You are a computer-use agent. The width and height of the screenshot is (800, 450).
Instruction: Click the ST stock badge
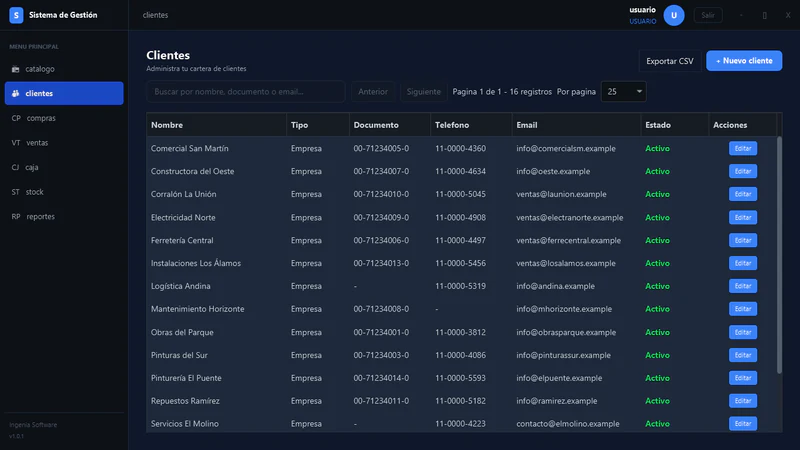pyautogui.click(x=15, y=192)
